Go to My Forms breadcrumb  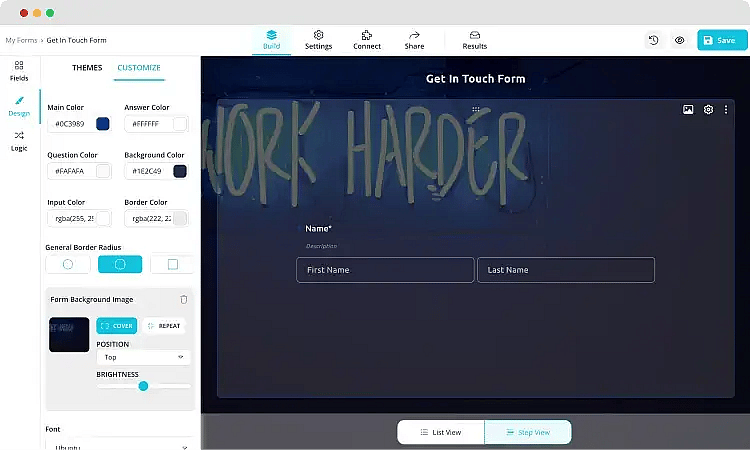(21, 40)
